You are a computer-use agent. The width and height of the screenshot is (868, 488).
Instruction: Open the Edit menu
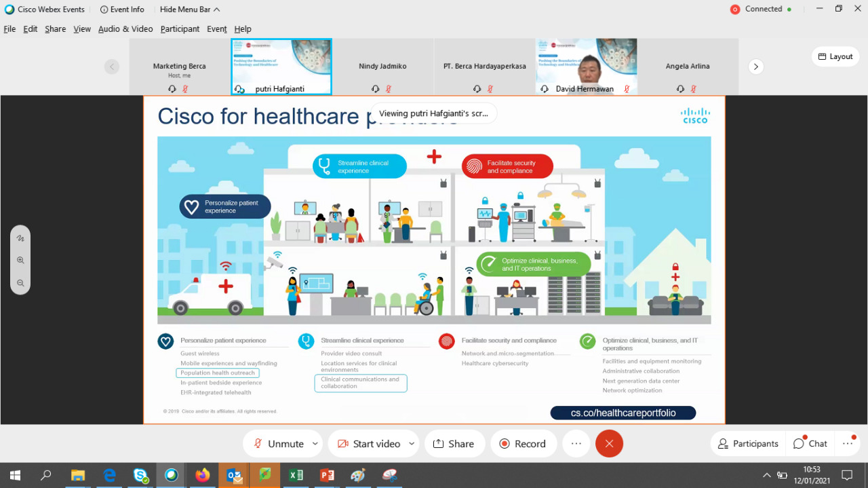(31, 29)
